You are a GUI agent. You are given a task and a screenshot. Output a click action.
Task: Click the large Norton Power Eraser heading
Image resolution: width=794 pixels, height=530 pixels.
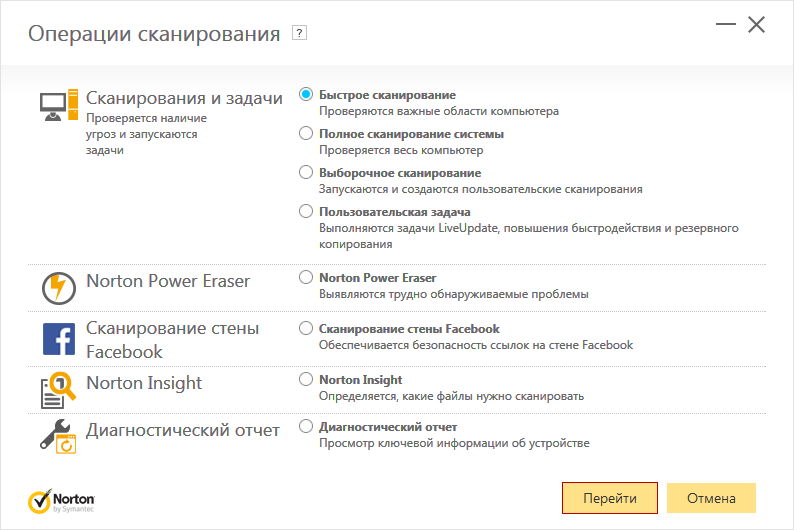(168, 281)
